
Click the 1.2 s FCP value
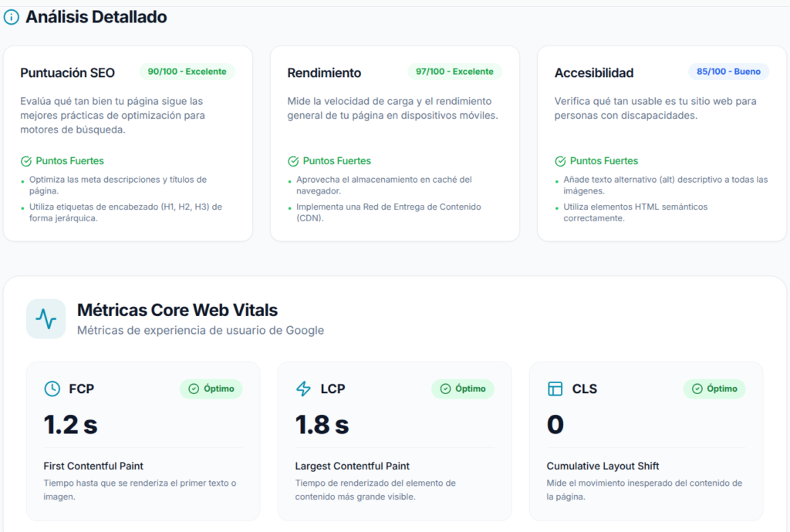tap(70, 425)
